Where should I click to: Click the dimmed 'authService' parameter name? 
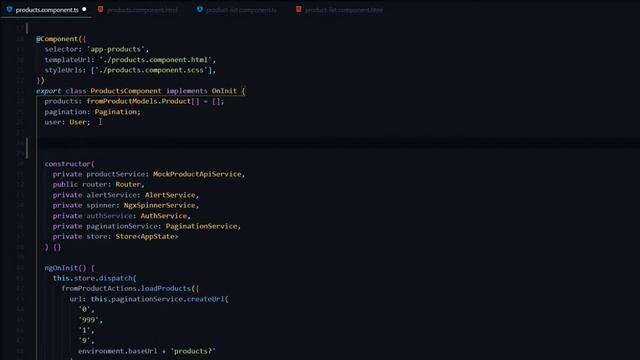109,216
